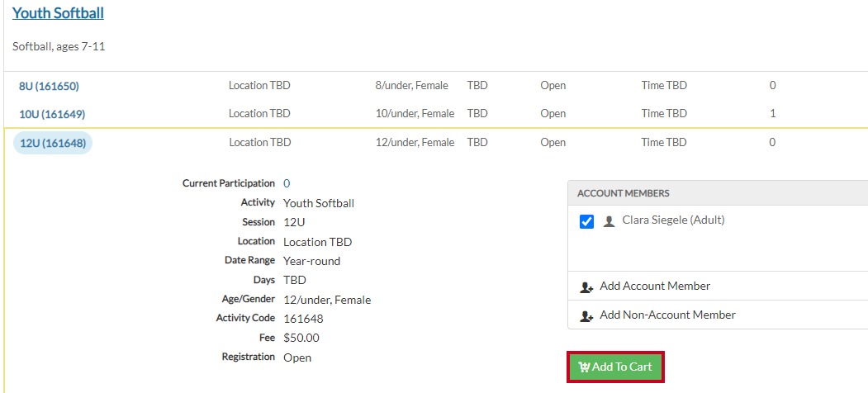Click the ACCOUNT MEMBERS header
This screenshot has width=868, height=393.
pos(624,193)
